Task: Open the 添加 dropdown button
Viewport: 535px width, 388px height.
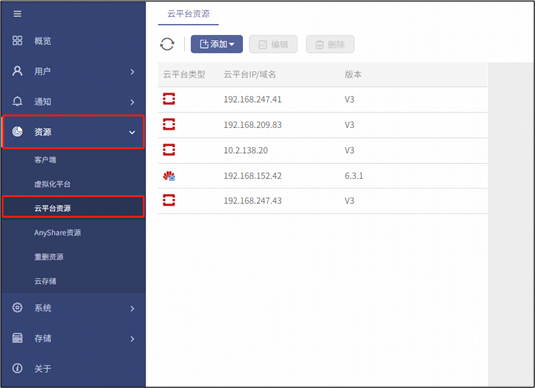Action: (217, 44)
